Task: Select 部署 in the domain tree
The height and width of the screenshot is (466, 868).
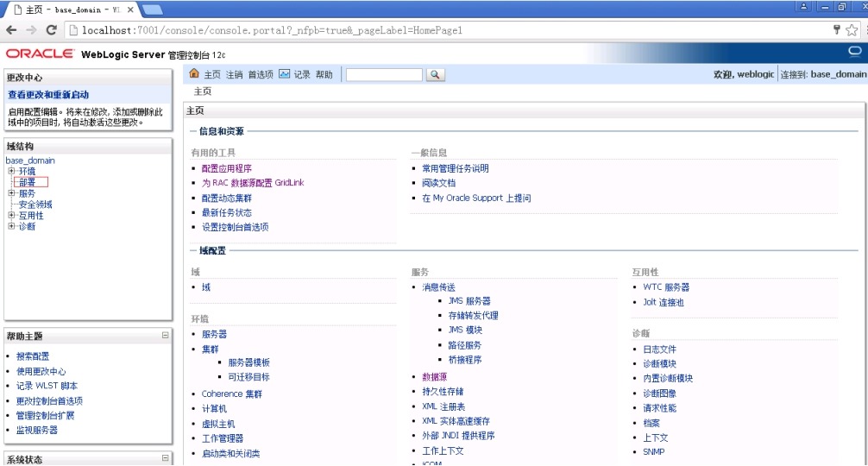Action: coord(27,182)
